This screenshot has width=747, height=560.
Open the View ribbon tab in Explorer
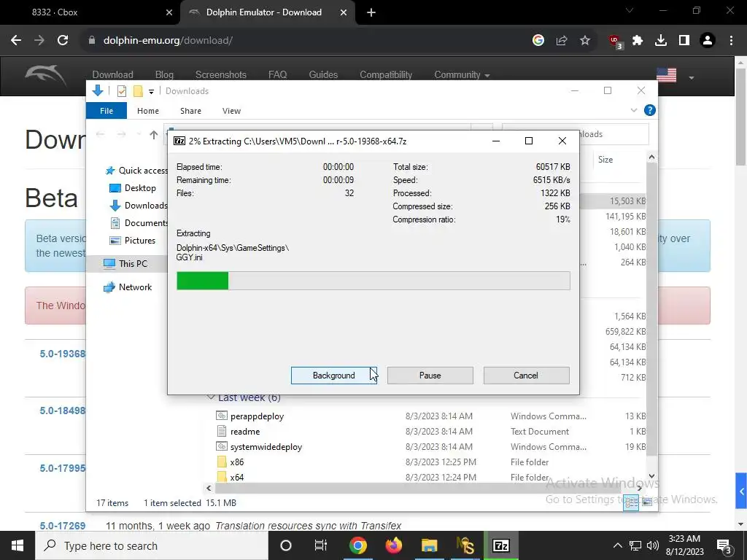click(x=231, y=111)
